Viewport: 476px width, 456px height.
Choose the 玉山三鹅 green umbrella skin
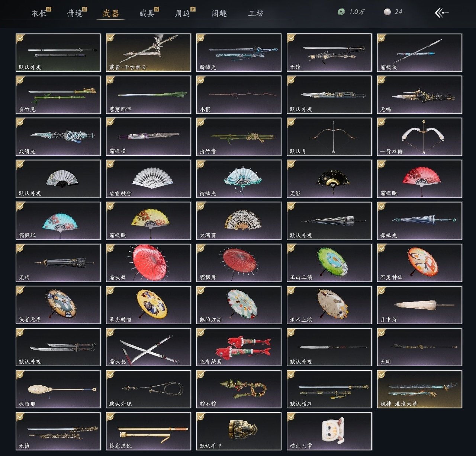(x=329, y=263)
